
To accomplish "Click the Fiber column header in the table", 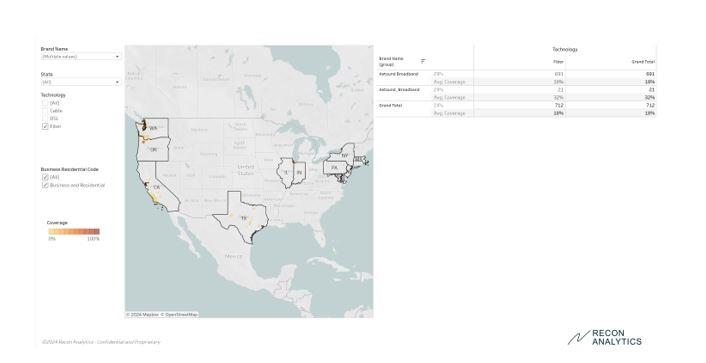I will (558, 62).
